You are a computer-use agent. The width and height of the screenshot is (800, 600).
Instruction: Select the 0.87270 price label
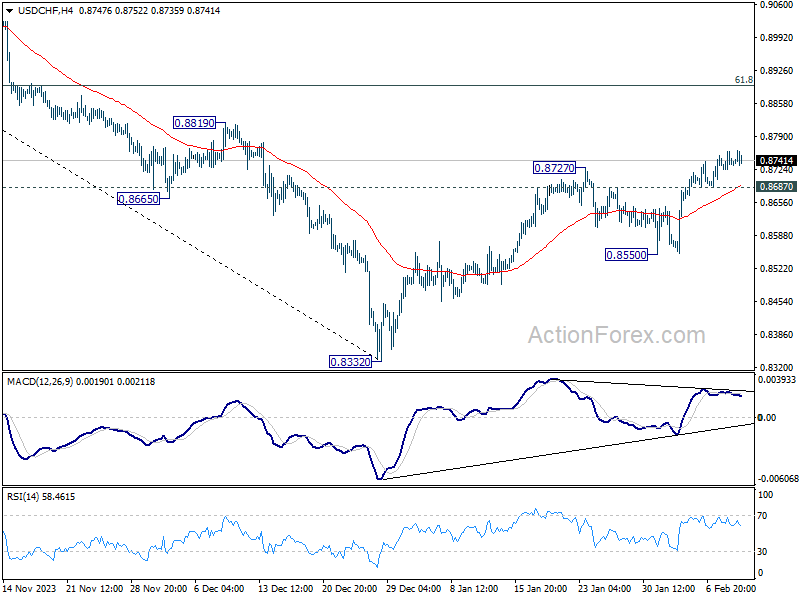click(554, 168)
